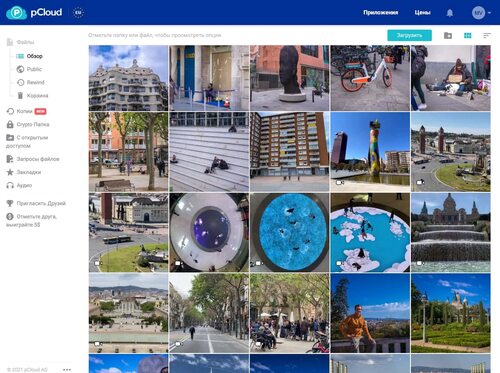Open Пригласить Друзей
The height and width of the screenshot is (373, 500).
[41, 203]
